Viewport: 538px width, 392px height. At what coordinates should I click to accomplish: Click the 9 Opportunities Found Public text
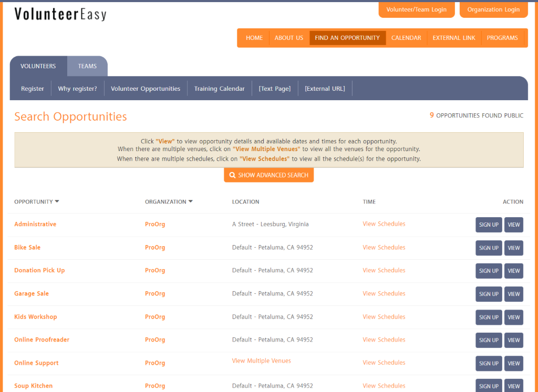point(477,115)
